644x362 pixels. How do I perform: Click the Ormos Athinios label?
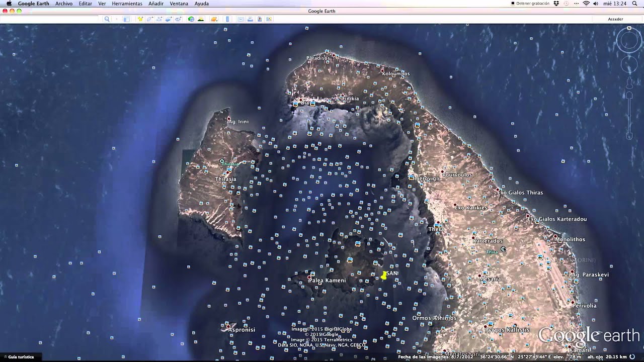point(434,318)
